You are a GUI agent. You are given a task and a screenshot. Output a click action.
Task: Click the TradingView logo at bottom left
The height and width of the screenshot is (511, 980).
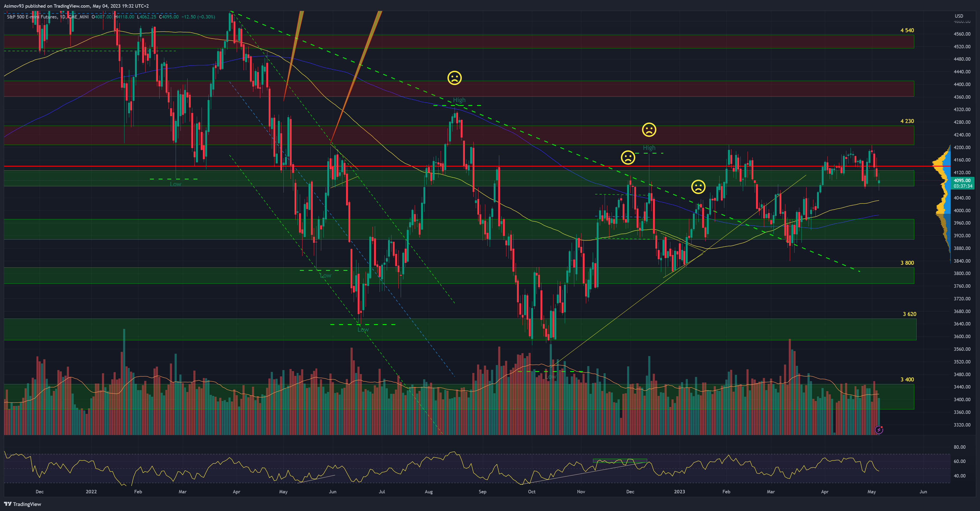click(x=23, y=504)
